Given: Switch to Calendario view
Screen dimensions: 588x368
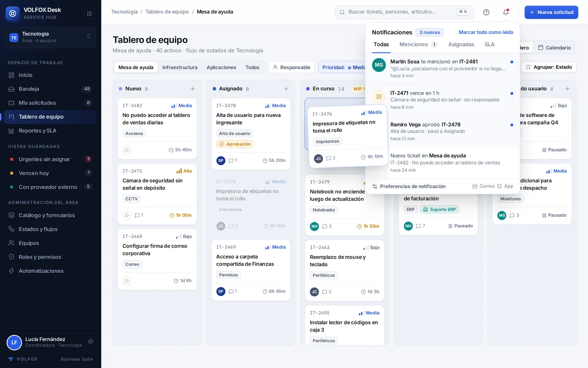Looking at the screenshot, I should point(554,48).
